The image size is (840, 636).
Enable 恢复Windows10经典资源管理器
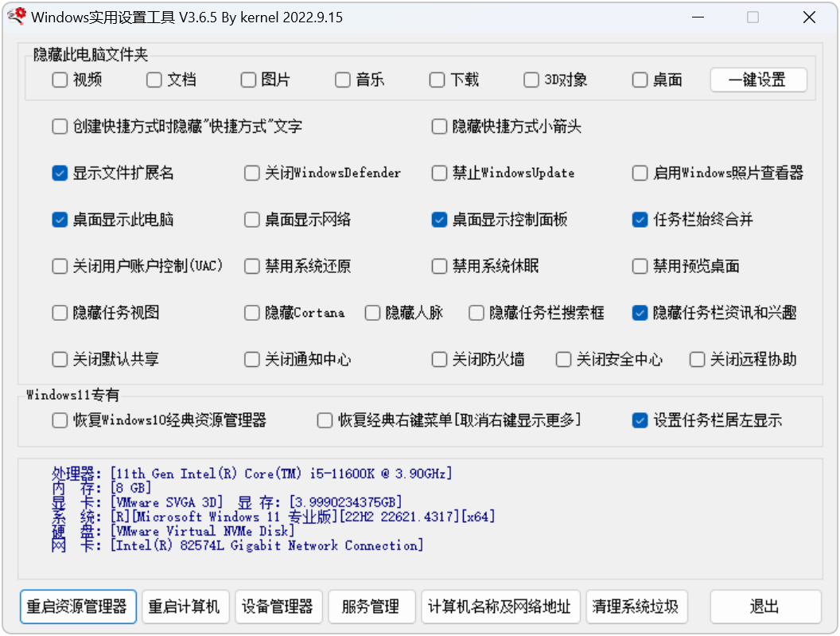pos(60,420)
